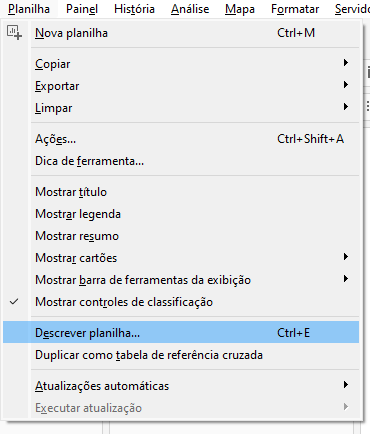Uncheck Mostrar controles de classificação

coord(181,302)
